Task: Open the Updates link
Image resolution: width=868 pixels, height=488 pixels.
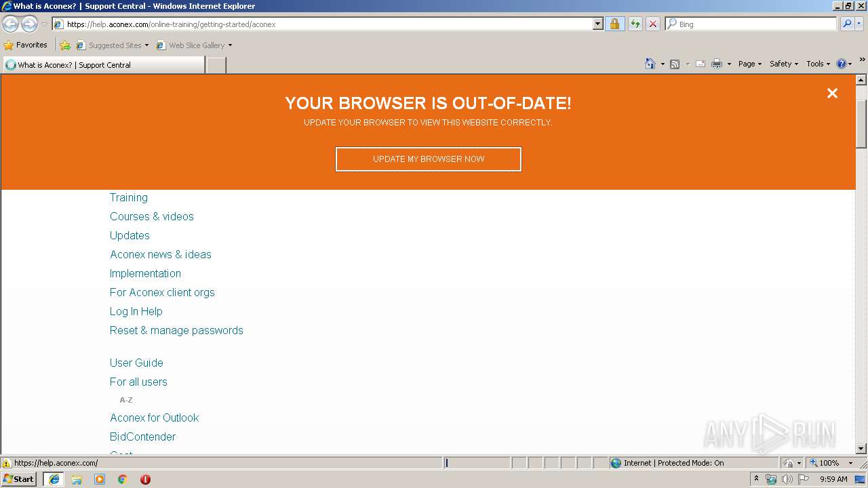Action: click(x=130, y=236)
